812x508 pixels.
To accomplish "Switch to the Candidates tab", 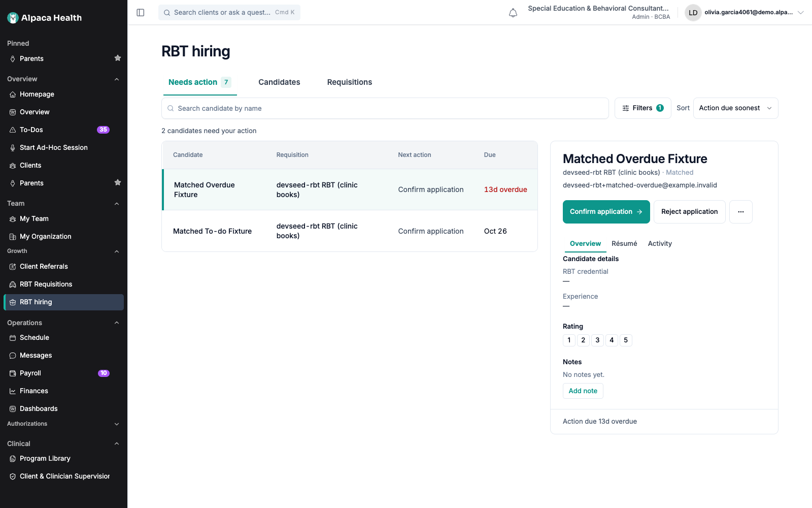I will [x=279, y=82].
